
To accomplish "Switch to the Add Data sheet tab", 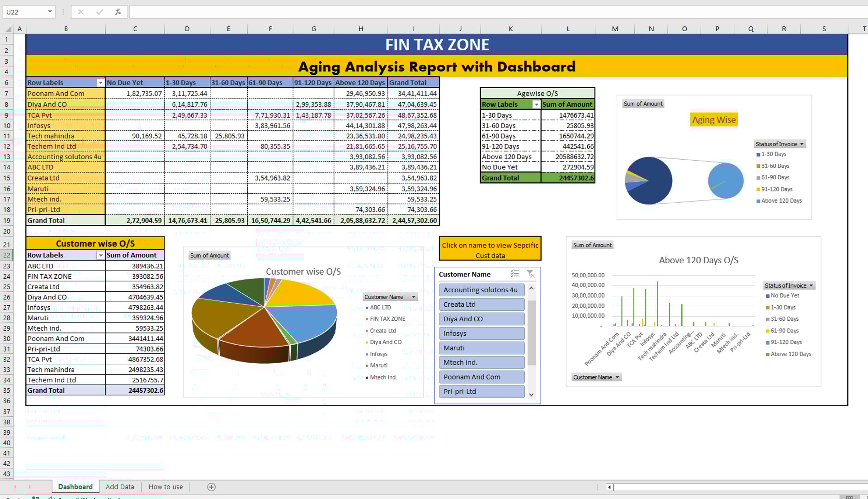I will tap(120, 487).
